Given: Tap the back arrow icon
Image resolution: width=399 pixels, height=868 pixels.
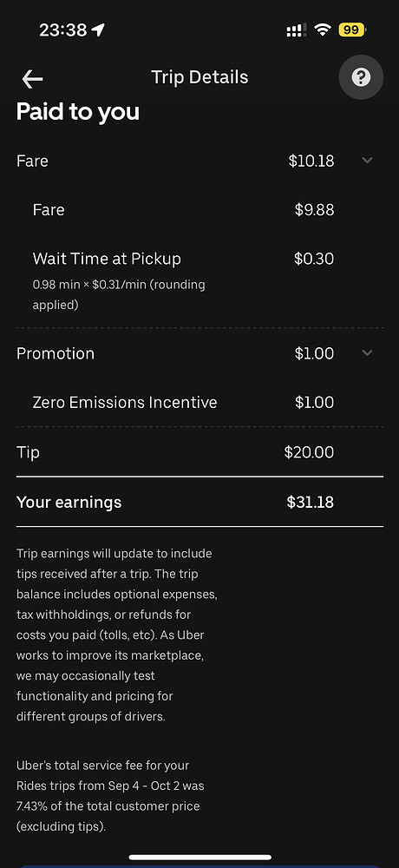Looking at the screenshot, I should pyautogui.click(x=33, y=79).
